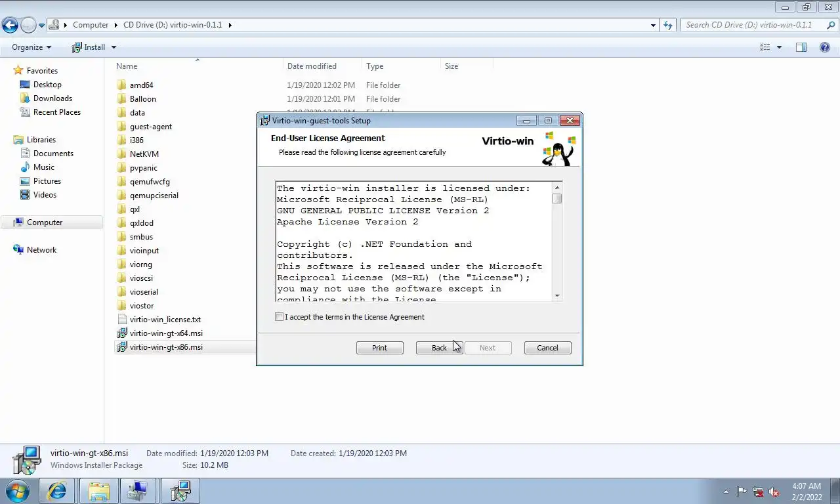
Task: Select the qemufwcfg folder icon
Action: [121, 182]
